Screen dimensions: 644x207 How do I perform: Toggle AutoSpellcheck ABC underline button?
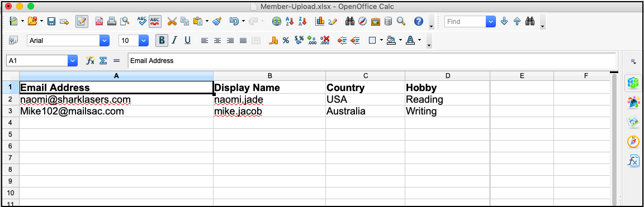[155, 21]
